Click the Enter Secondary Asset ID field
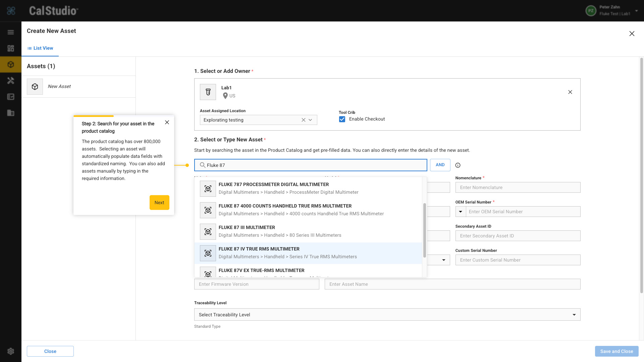Screen dimensions: 644x362 pyautogui.click(x=518, y=236)
